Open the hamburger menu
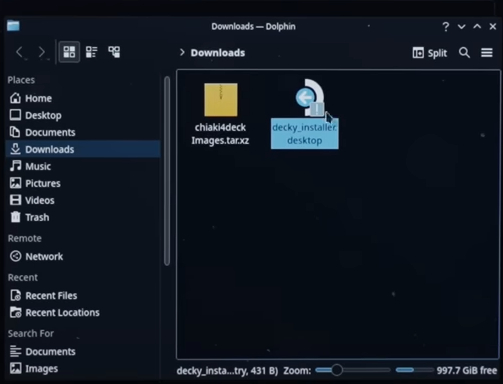The height and width of the screenshot is (384, 503). tap(487, 53)
